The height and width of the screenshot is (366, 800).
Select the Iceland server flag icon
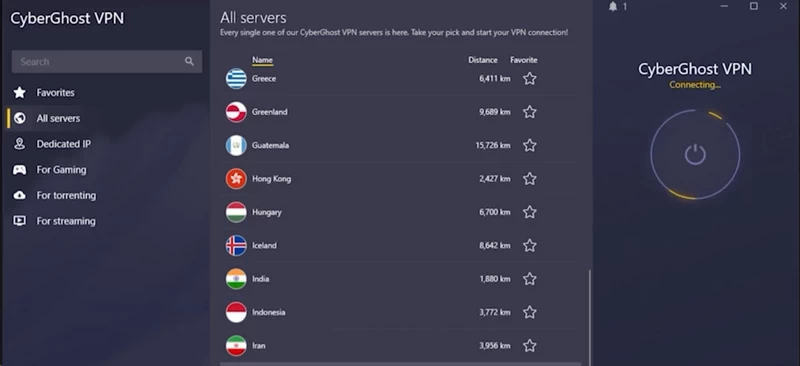click(x=236, y=246)
